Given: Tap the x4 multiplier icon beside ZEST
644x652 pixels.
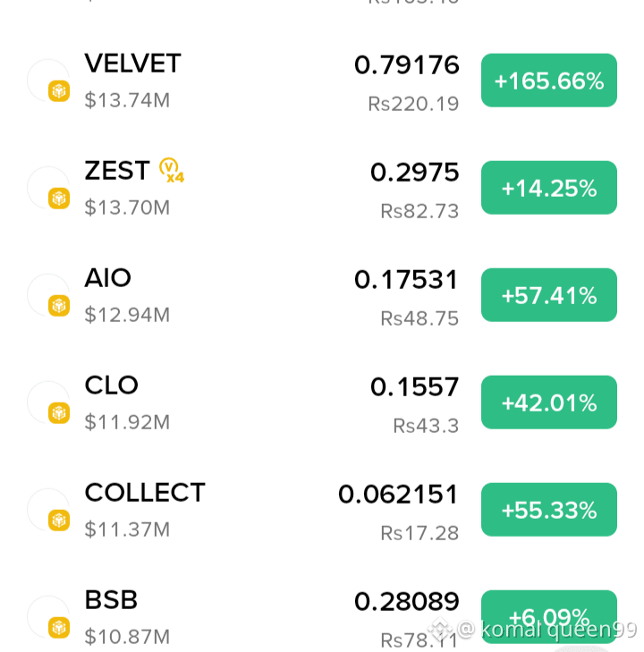Looking at the screenshot, I should point(172,171).
